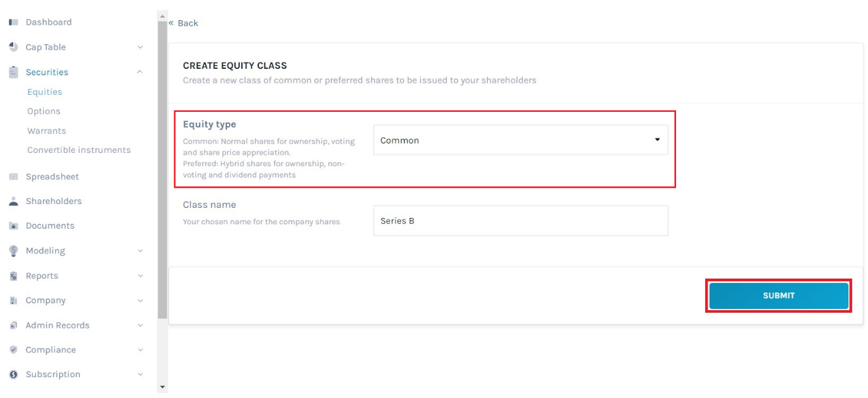Submit the new equity class
This screenshot has width=868, height=398.
(x=778, y=296)
